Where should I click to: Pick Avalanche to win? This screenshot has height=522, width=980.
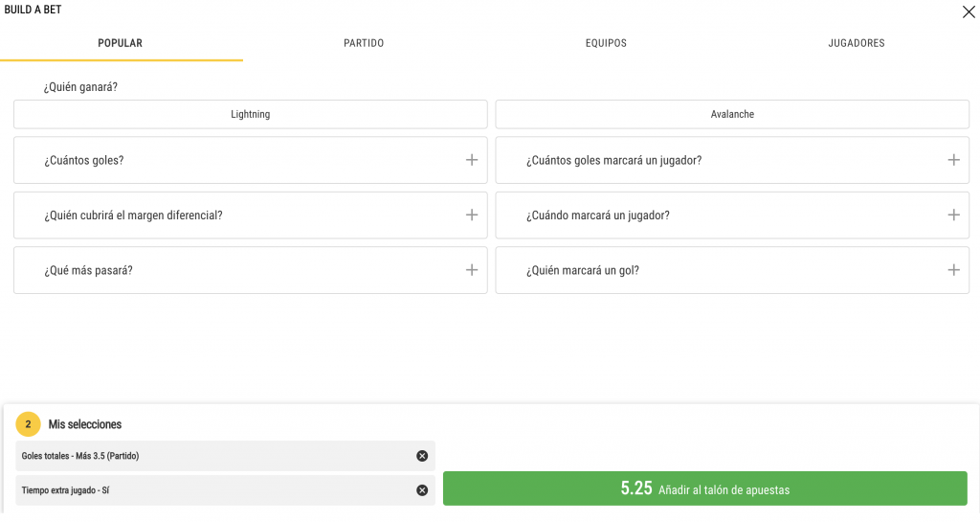pos(732,114)
